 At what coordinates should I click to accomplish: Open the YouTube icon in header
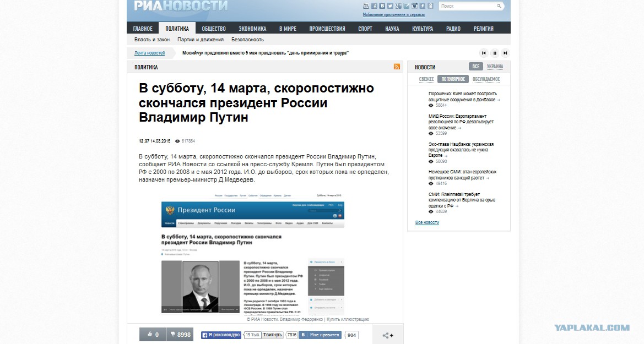(366, 6)
